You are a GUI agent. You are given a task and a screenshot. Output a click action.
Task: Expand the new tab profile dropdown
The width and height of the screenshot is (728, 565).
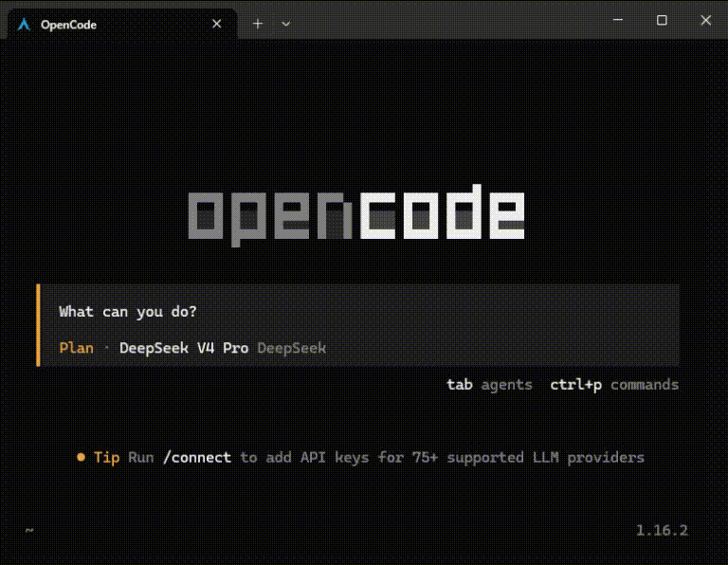coord(286,24)
